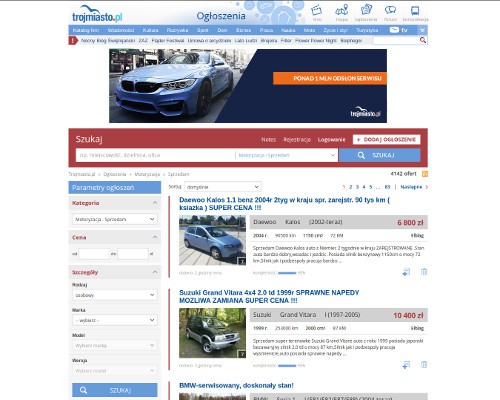Expand the nav bar double-chevron icon
Viewport: 500px width, 400px height.
pos(422,30)
